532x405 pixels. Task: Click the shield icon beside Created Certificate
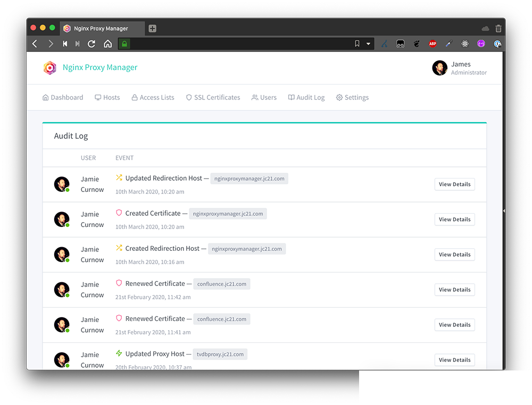coord(119,213)
